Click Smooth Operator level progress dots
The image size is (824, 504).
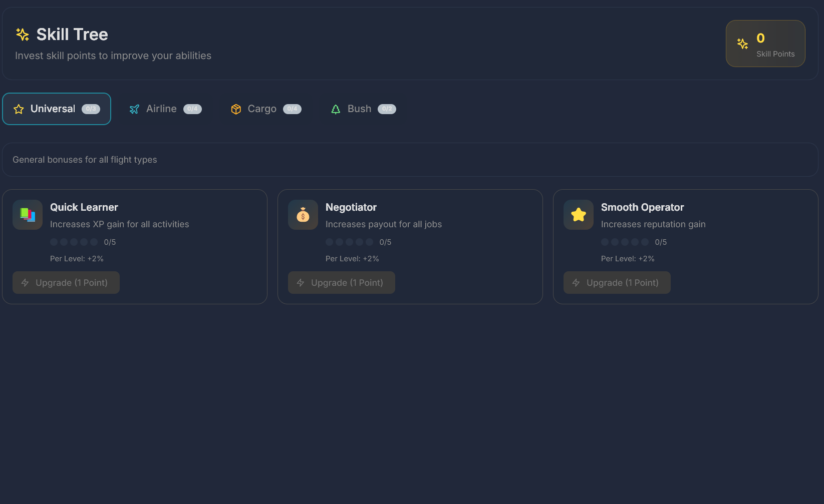pos(625,242)
